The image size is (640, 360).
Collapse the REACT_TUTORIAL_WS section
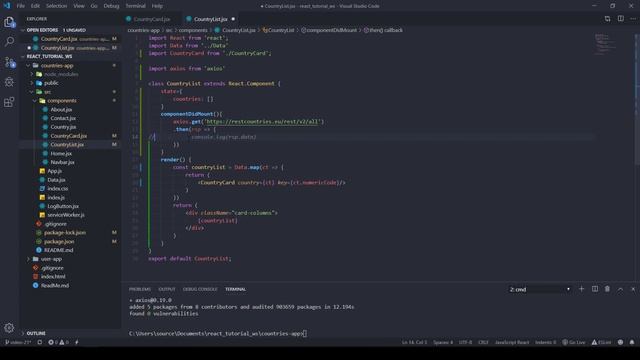pos(69,56)
